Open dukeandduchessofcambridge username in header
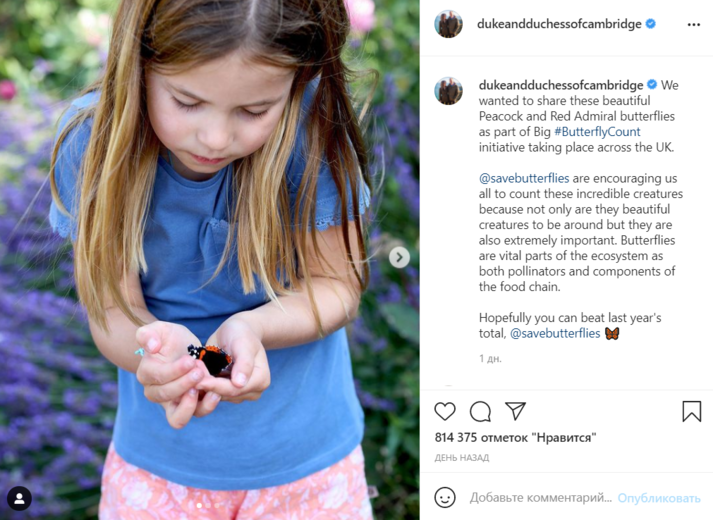The width and height of the screenshot is (713, 520). point(559,24)
